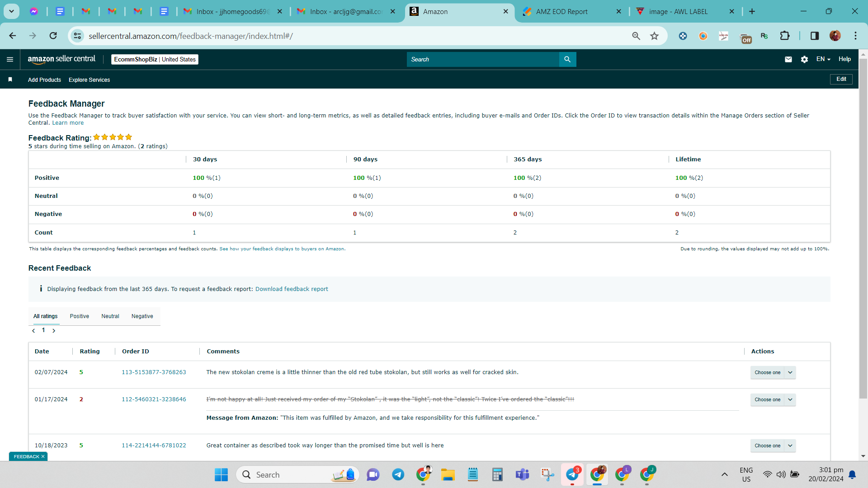Screen dimensions: 868x488
Task: Click the Learn more link
Action: click(68, 123)
